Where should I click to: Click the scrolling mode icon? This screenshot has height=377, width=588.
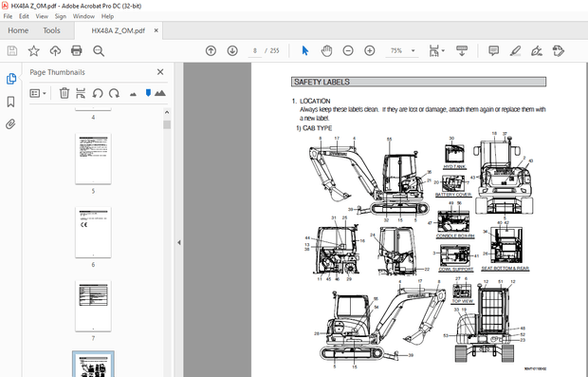click(x=462, y=50)
